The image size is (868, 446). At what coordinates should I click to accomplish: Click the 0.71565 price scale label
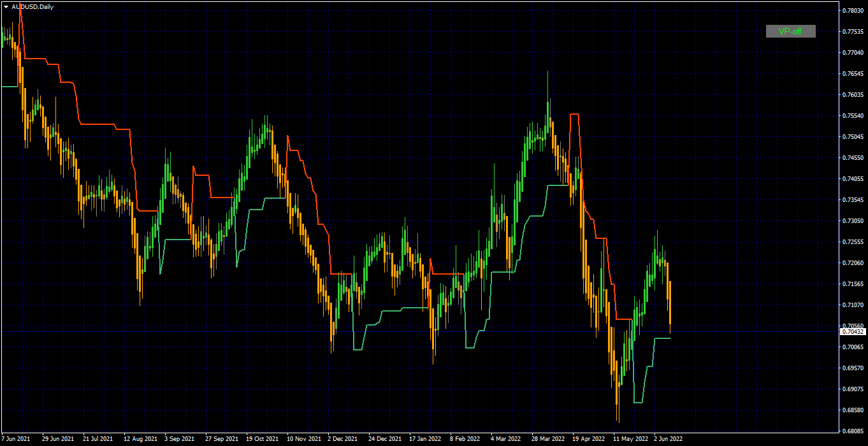tap(852, 284)
